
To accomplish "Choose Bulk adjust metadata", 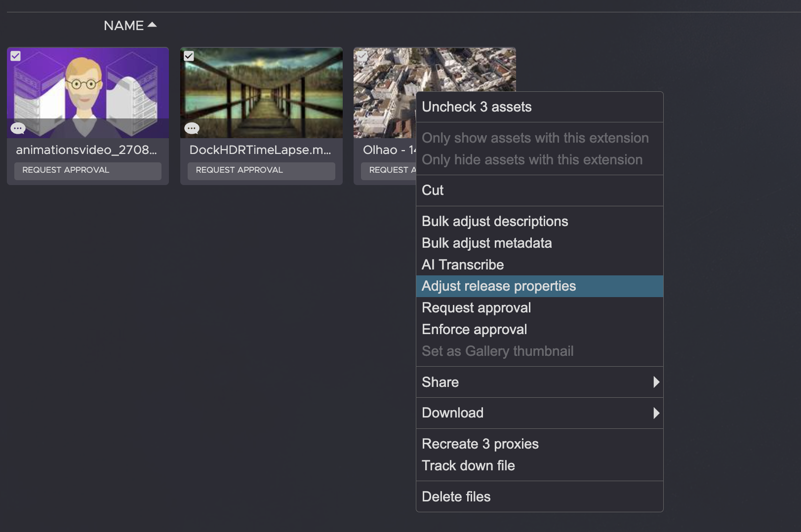I will point(486,243).
